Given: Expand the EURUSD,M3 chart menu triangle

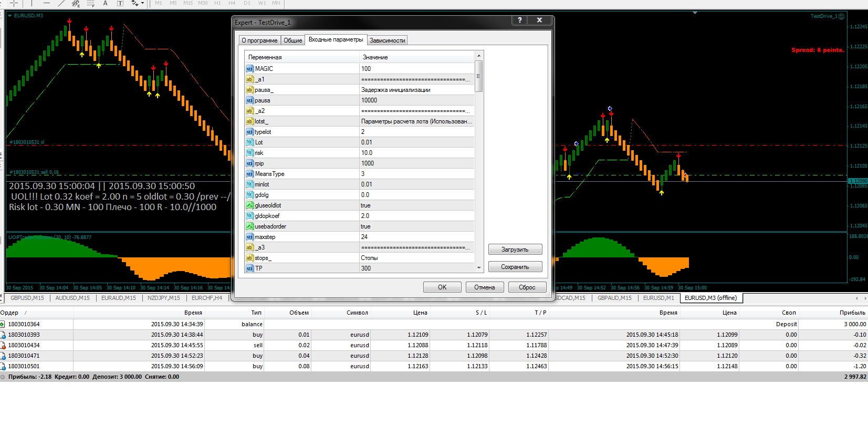Looking at the screenshot, I should [x=9, y=16].
